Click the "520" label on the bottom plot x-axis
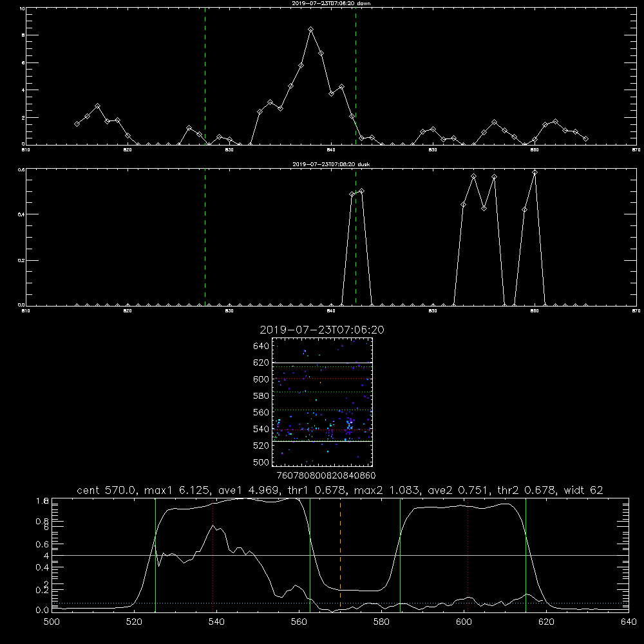Viewport: 644px width, 644px height. coord(135,622)
